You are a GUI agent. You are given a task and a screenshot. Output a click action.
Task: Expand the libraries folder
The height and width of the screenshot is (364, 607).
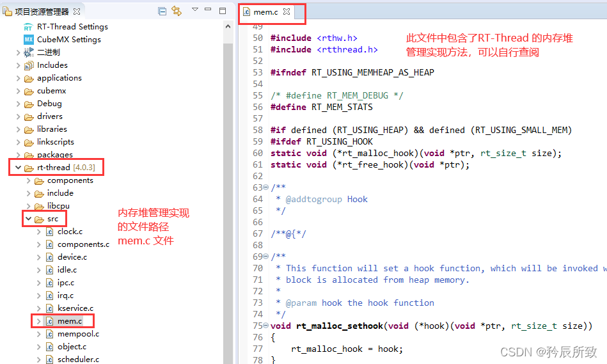tap(18, 129)
